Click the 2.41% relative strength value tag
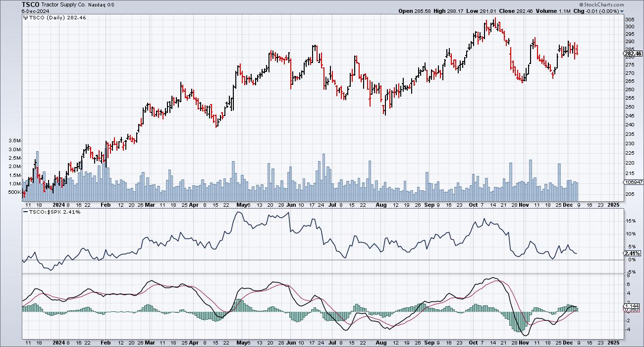Screen dimensions: 644x347 point(631,253)
